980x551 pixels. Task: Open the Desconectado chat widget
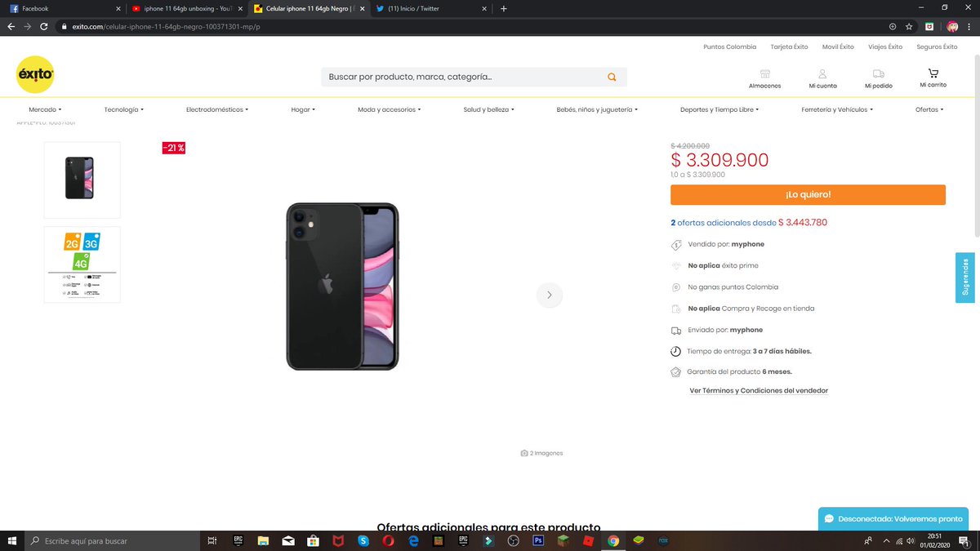(x=893, y=519)
